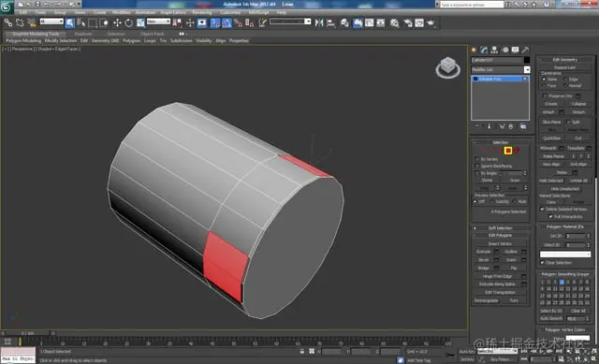599x364 pixels.
Task: Click Configure Modifier Sets icon
Action: coord(523,126)
